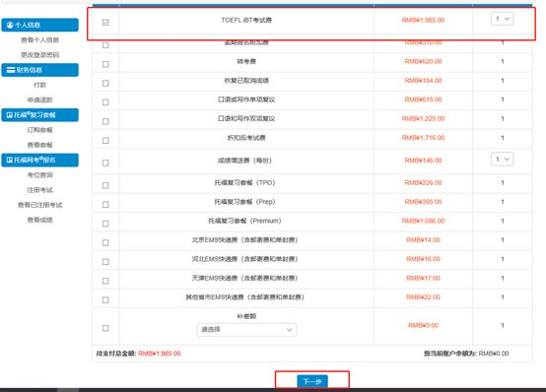Select 注册考试 in the sidebar
The image size is (546, 392).
(40, 190)
